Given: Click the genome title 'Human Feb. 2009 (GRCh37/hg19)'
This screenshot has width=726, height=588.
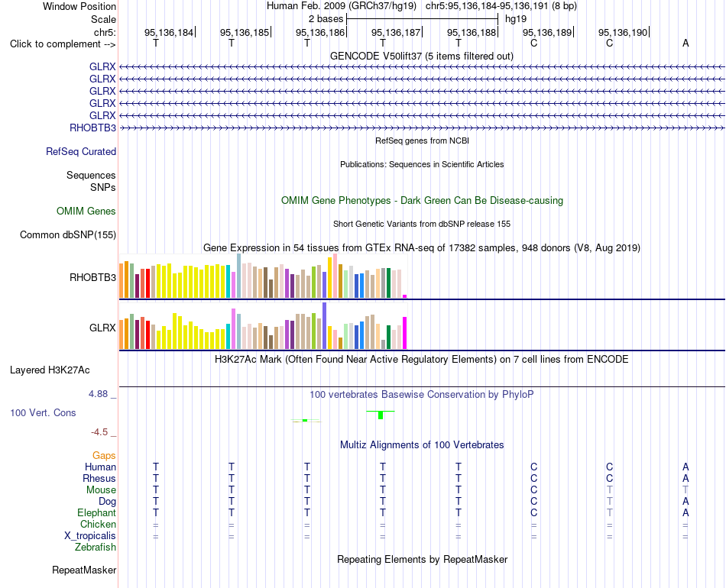Looking at the screenshot, I should click(342, 6).
